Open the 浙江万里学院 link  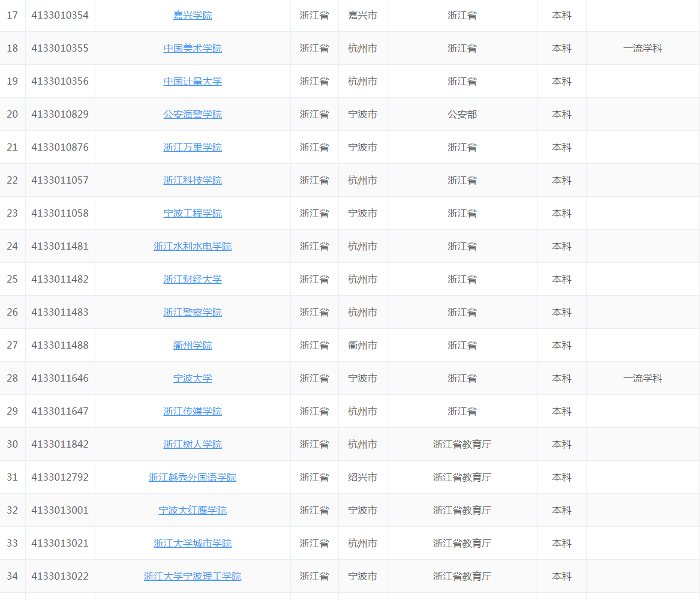(193, 148)
